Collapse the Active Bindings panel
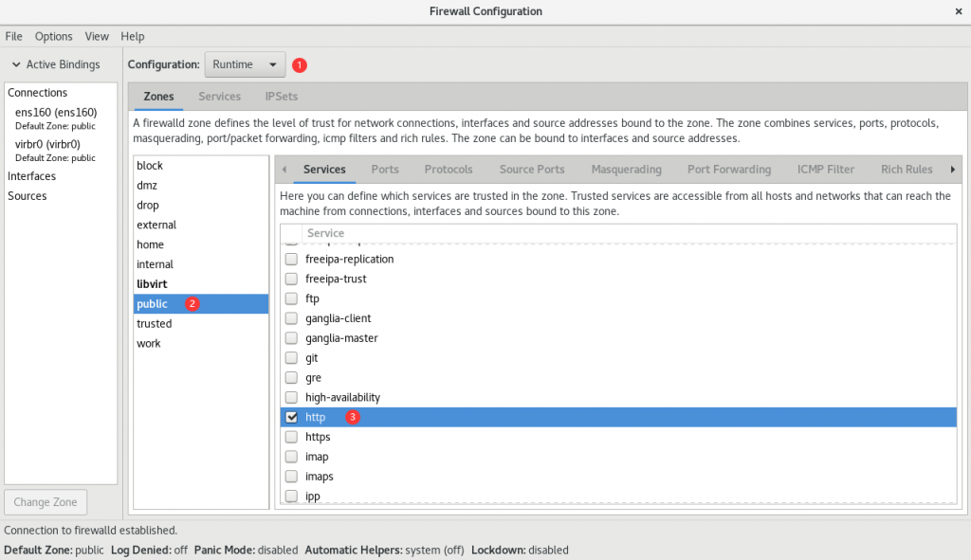 pos(17,64)
